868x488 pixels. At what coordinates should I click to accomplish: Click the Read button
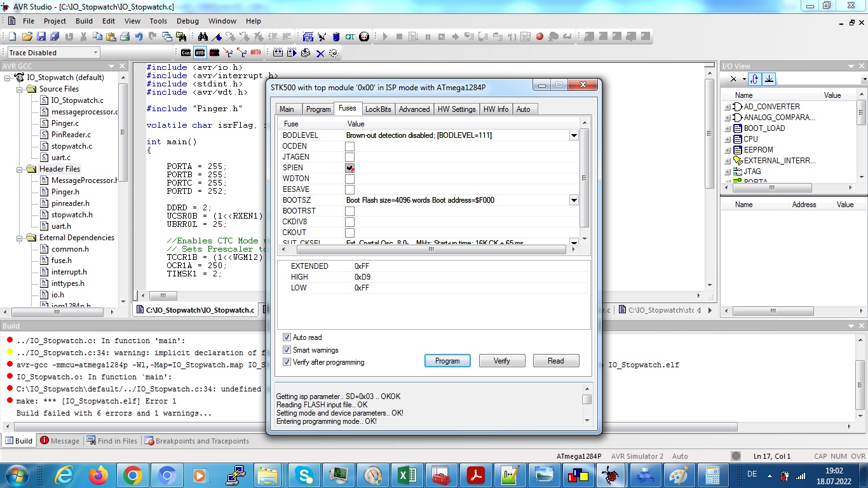click(x=556, y=361)
